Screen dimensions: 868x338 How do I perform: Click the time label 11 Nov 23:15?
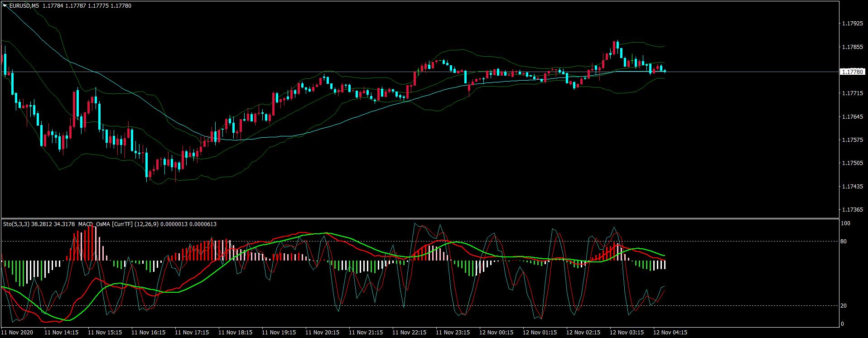(x=453, y=333)
